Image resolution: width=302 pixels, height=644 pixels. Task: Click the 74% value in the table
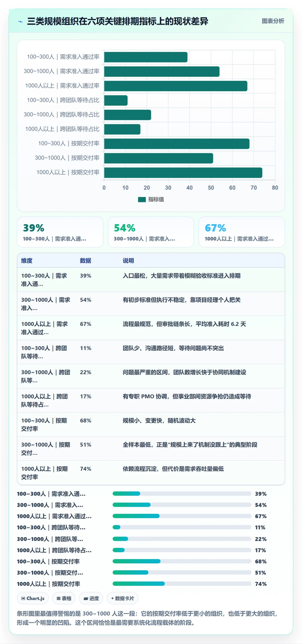86,469
